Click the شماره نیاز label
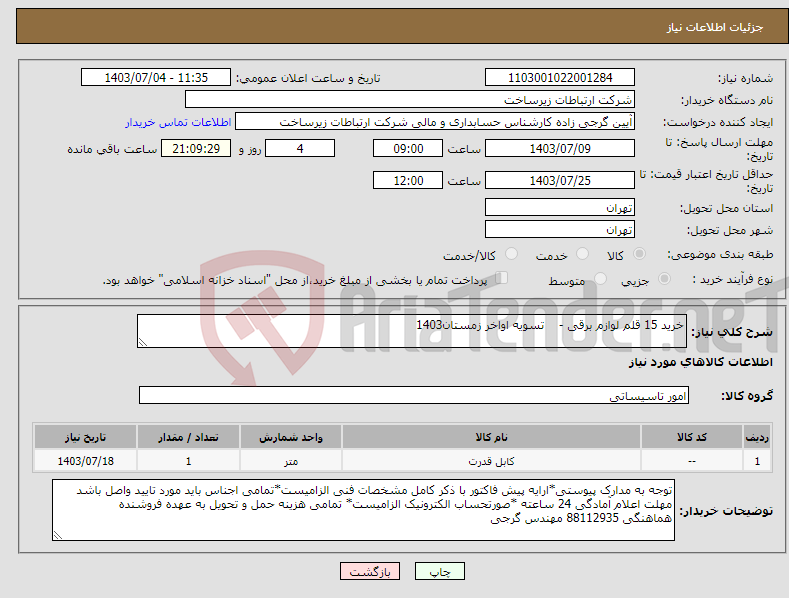This screenshot has width=789, height=598. tap(745, 79)
